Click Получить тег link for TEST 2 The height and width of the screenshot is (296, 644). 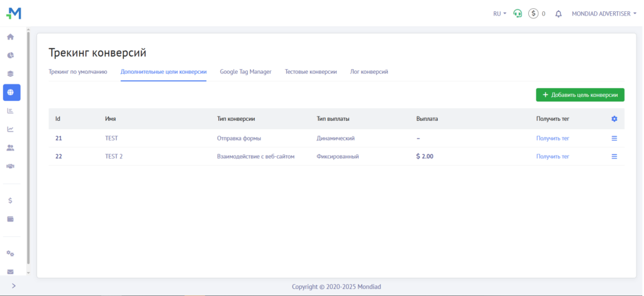pyautogui.click(x=552, y=157)
